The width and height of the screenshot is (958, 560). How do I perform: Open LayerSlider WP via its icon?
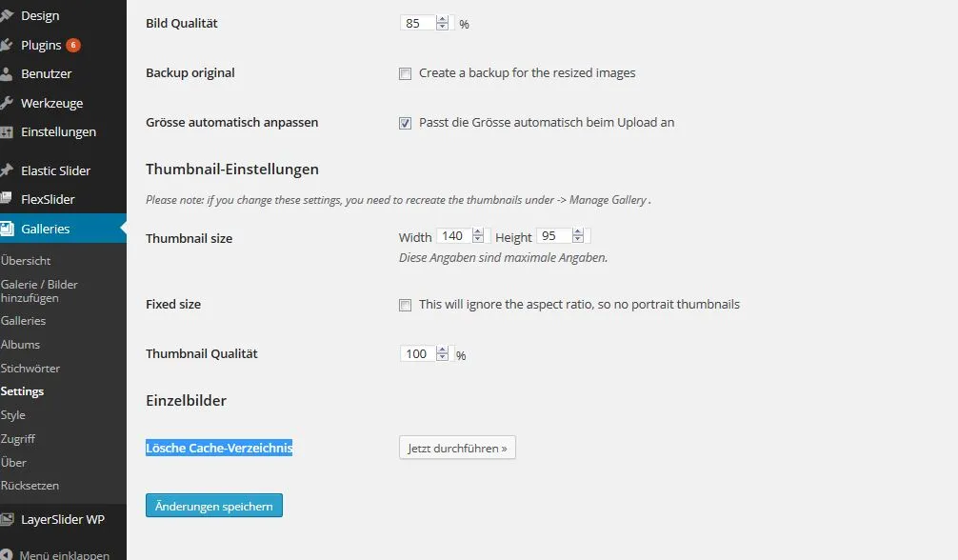tap(6, 520)
